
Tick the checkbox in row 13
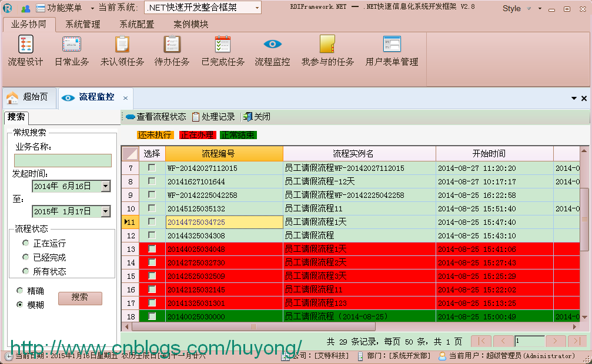tap(152, 248)
